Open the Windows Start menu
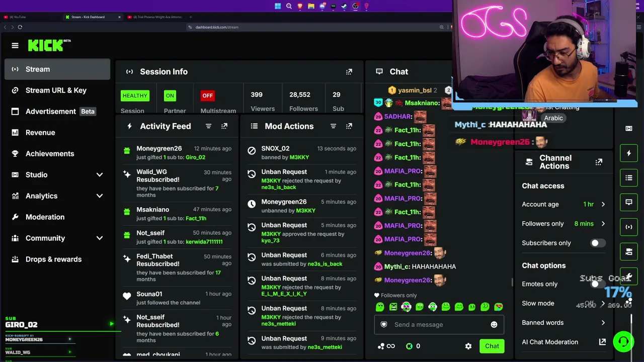The height and width of the screenshot is (362, 644). (278, 6)
